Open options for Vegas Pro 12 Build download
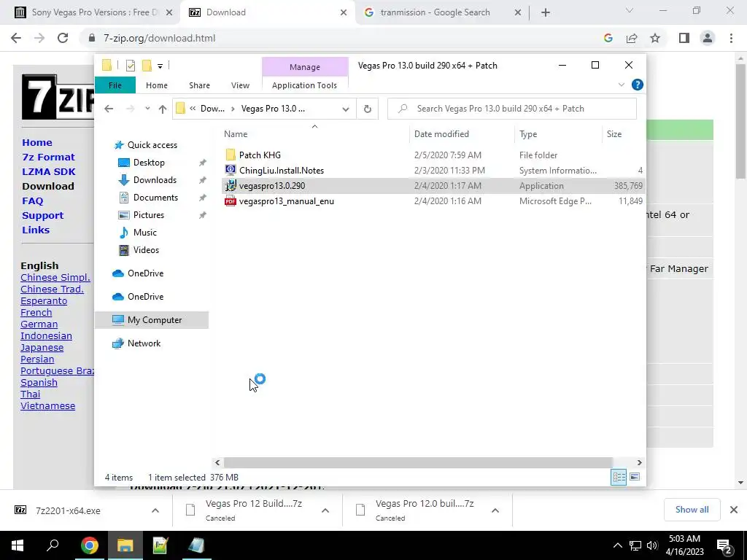Screen dimensions: 747x560 click(325, 510)
